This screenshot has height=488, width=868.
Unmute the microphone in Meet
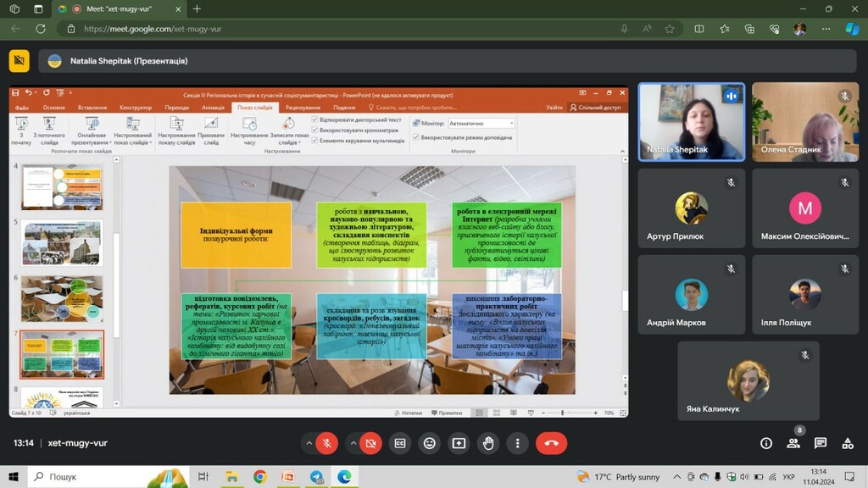(327, 442)
